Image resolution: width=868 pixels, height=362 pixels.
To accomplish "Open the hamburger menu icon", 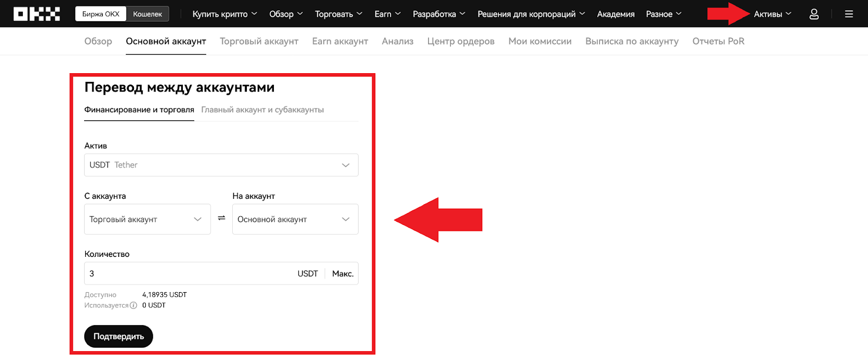I will (849, 14).
